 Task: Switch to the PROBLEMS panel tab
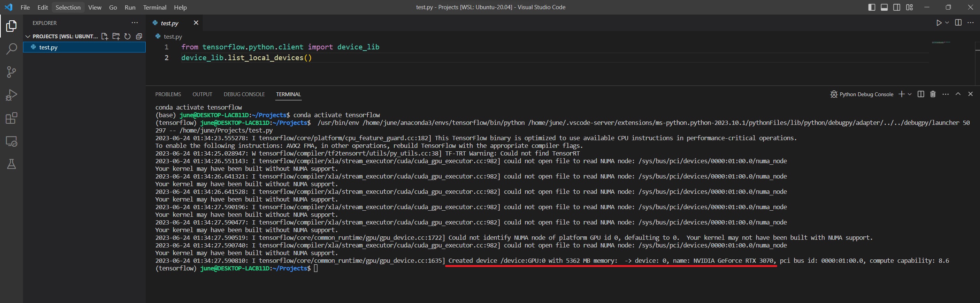coord(168,94)
